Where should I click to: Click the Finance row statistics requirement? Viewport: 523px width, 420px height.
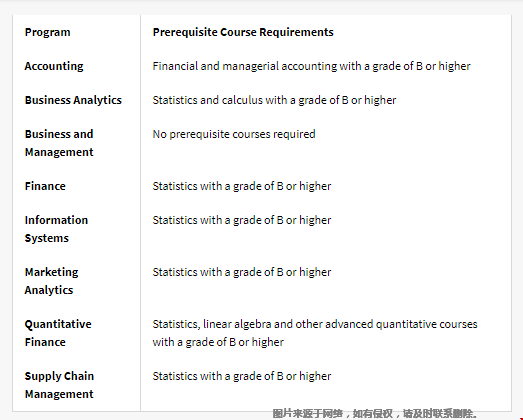tap(242, 186)
